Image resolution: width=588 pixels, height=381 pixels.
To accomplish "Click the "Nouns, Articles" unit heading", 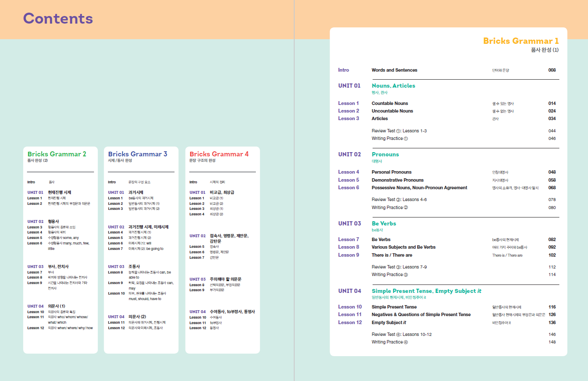I will (393, 86).
